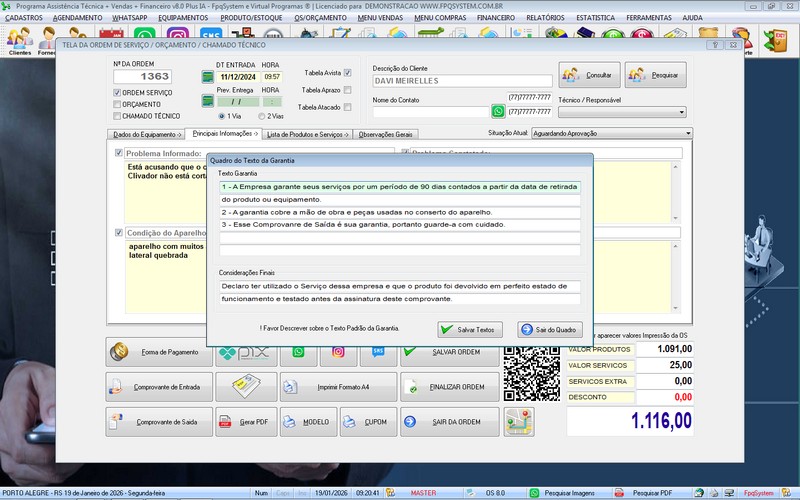Open the Técnico / Responsável dropdown
Screen dimensions: 800x500
pos(622,112)
